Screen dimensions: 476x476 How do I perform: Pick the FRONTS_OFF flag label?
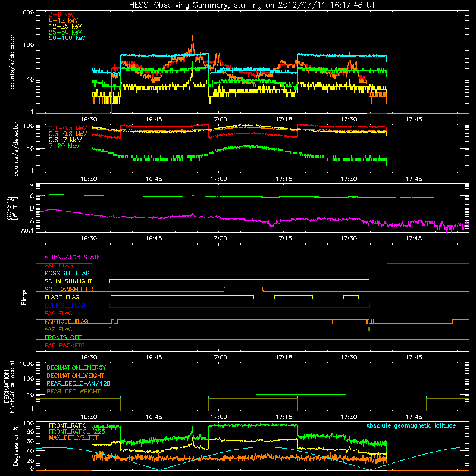point(63,337)
